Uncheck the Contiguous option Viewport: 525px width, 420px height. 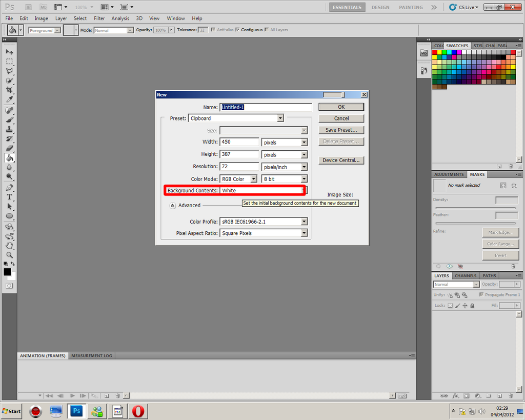237,30
